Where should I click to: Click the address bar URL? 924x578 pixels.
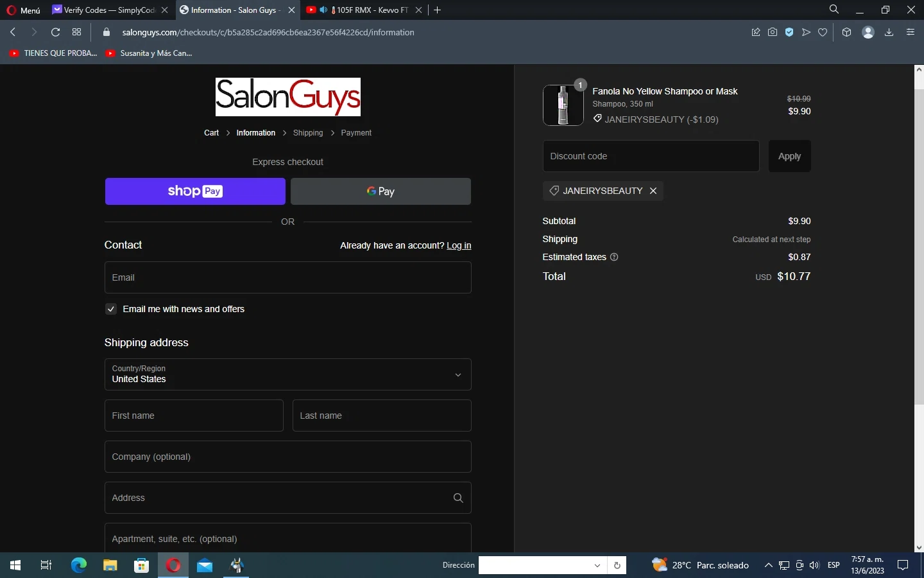(x=268, y=32)
